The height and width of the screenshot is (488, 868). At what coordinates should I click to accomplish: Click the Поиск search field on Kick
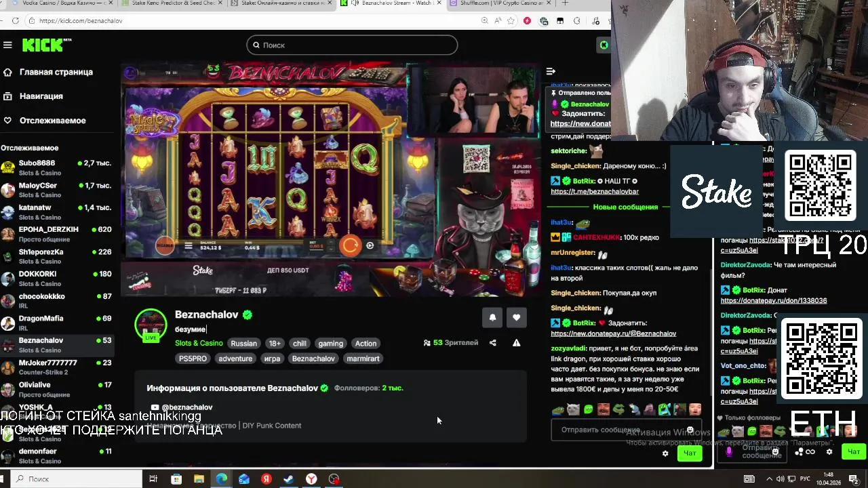[x=352, y=45]
